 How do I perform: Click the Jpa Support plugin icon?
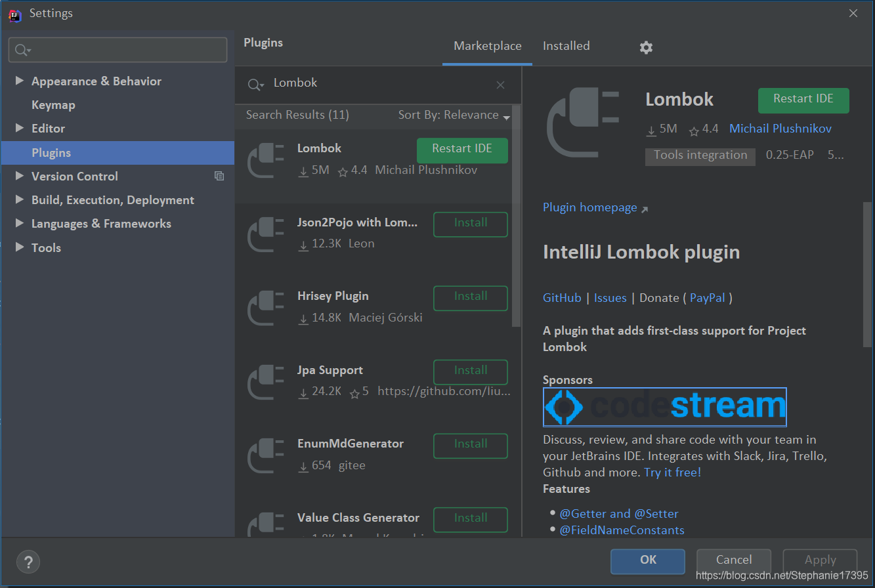pos(266,383)
